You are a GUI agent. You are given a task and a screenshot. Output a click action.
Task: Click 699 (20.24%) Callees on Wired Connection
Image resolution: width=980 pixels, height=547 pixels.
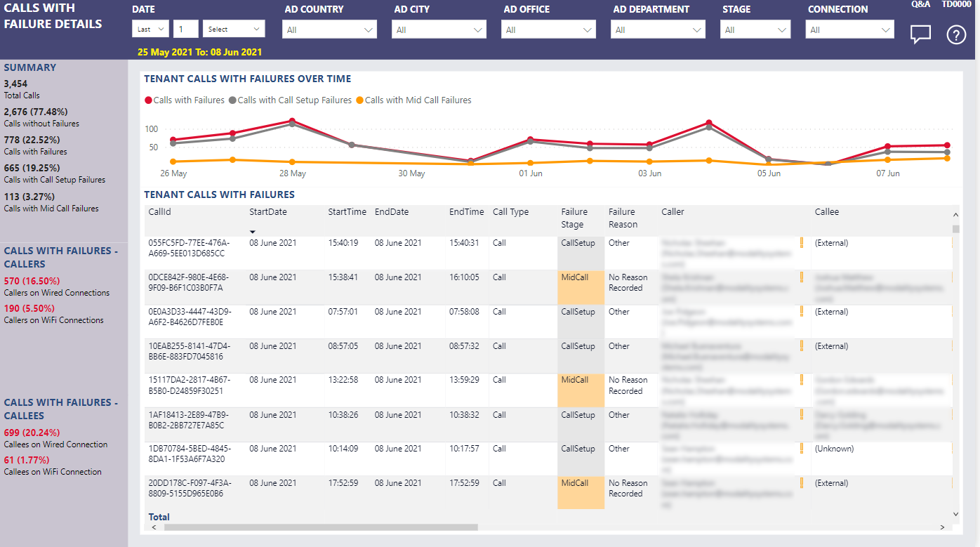(32, 433)
